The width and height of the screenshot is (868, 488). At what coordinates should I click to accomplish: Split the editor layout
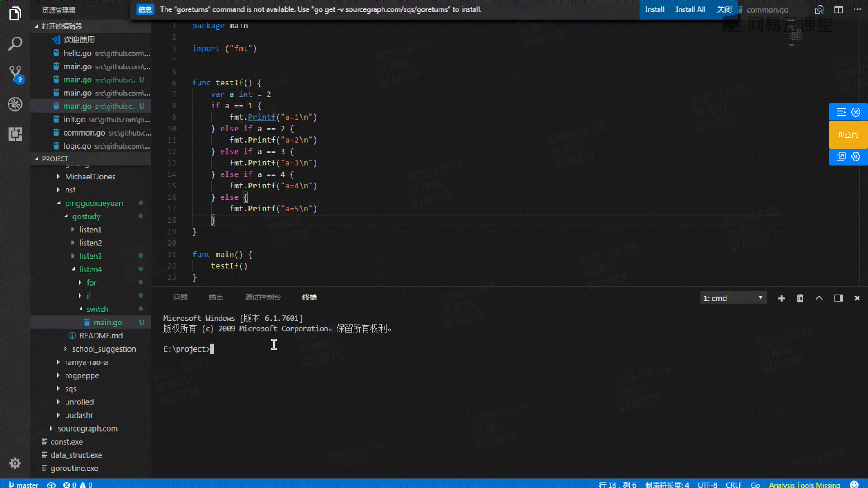coord(838,9)
